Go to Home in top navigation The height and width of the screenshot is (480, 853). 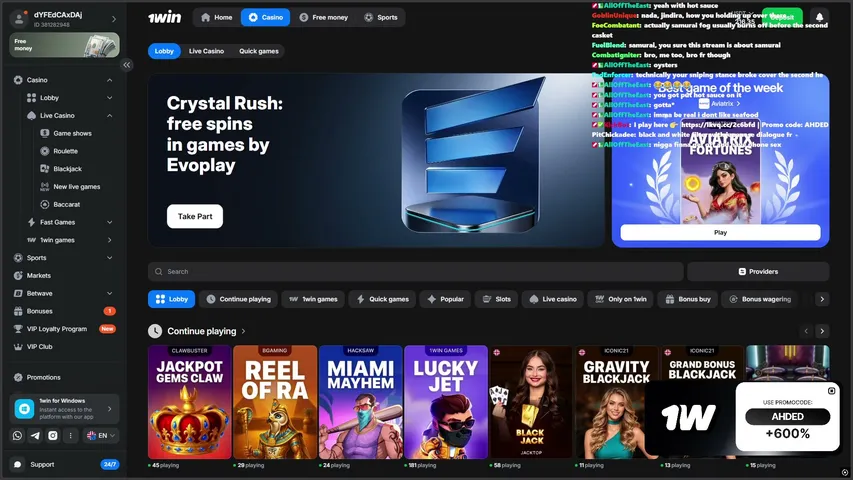[217, 17]
